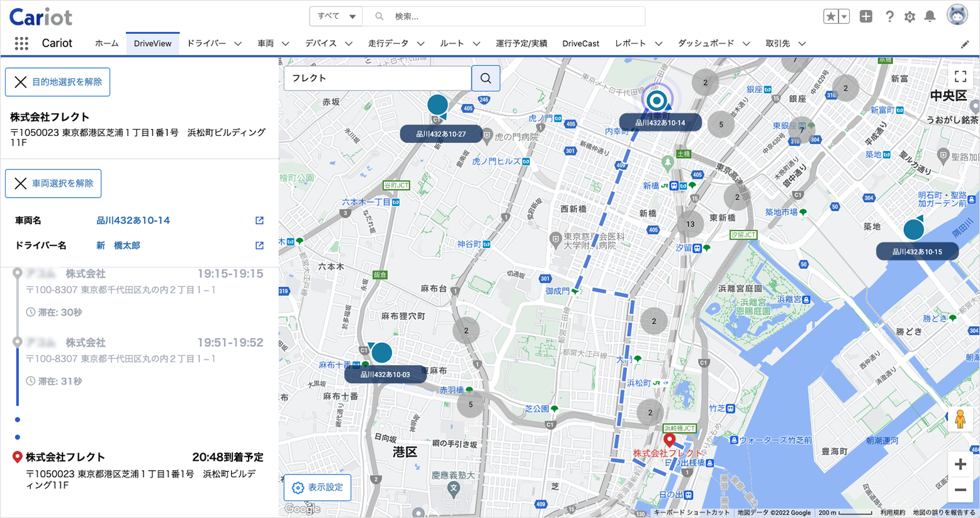Zoom out on the map
This screenshot has width=980, height=518.
960,490
